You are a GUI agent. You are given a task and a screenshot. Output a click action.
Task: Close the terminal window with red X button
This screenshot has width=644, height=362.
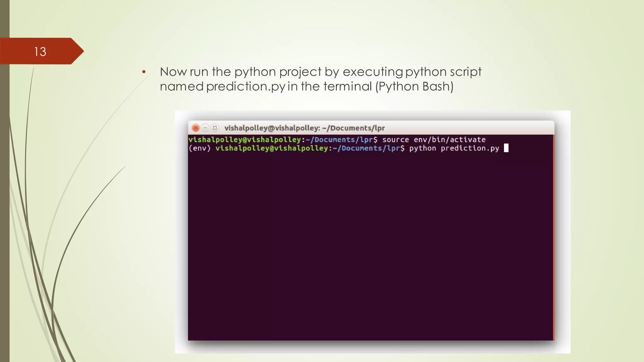196,128
